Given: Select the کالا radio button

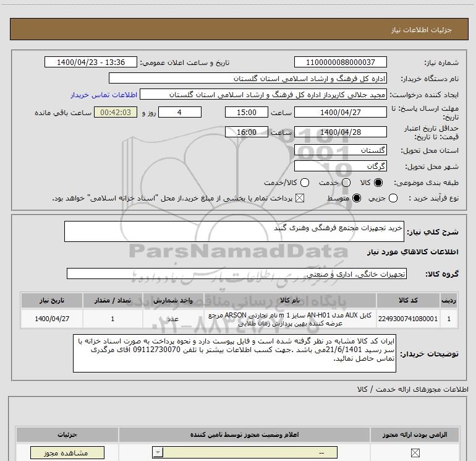Looking at the screenshot, I should [x=378, y=183].
